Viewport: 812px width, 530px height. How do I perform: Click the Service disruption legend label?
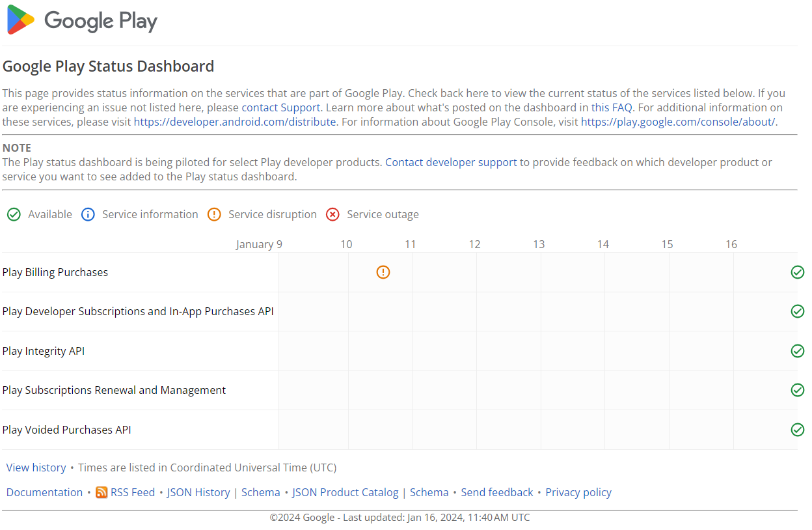(273, 214)
